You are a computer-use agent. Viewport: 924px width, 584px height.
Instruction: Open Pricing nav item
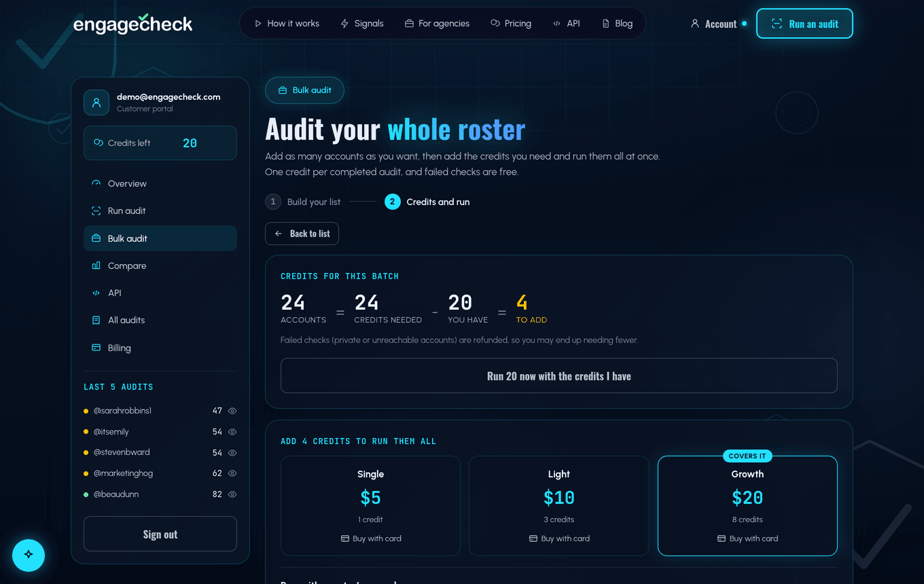pyautogui.click(x=511, y=23)
